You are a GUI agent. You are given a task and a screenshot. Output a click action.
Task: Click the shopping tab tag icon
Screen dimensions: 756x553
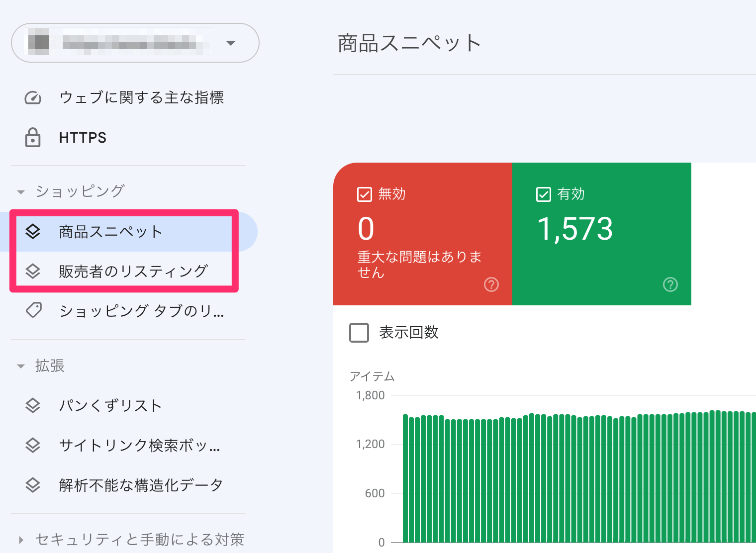[33, 310]
